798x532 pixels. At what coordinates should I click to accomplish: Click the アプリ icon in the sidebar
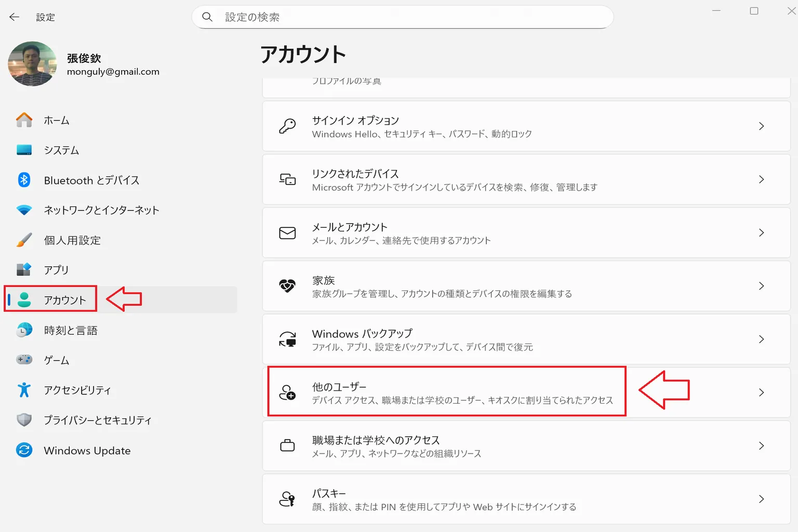(24, 270)
